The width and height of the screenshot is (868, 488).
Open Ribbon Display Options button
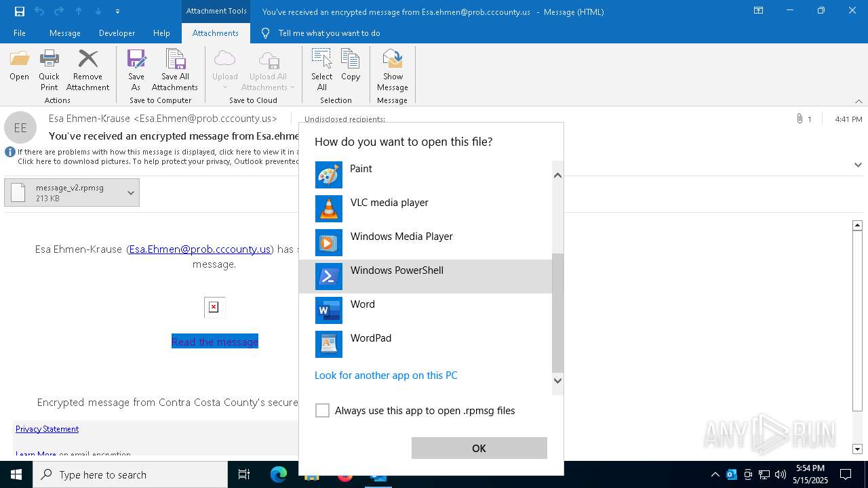coord(759,11)
